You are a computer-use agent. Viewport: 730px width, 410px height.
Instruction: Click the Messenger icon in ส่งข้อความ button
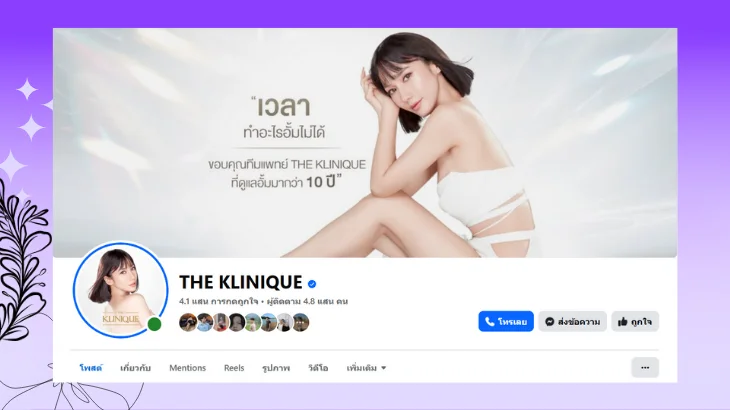click(549, 322)
